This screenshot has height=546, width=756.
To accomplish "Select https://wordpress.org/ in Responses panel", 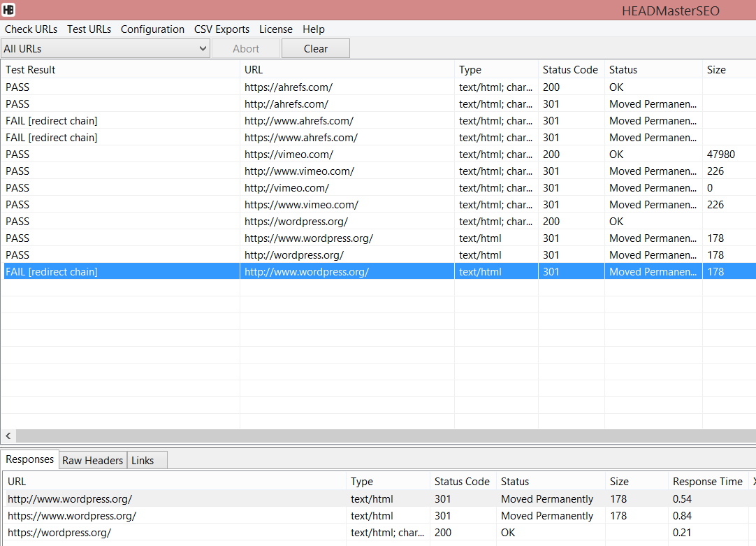I will (x=379, y=533).
